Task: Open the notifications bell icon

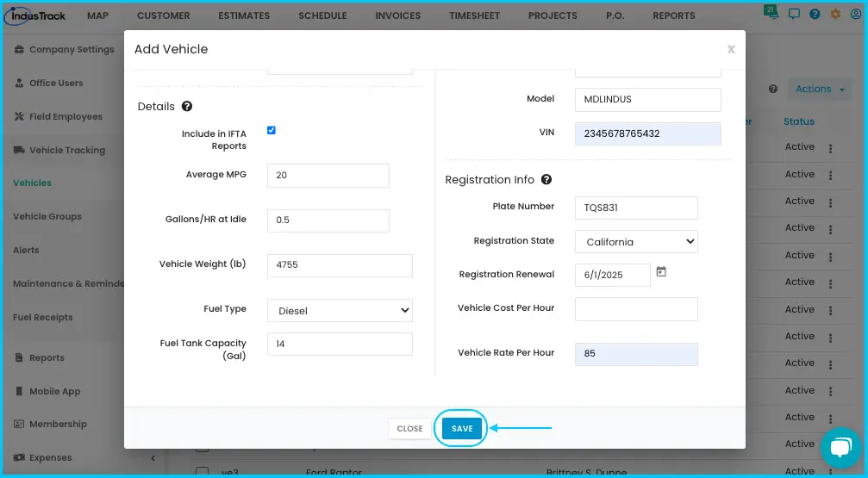Action: 771,13
